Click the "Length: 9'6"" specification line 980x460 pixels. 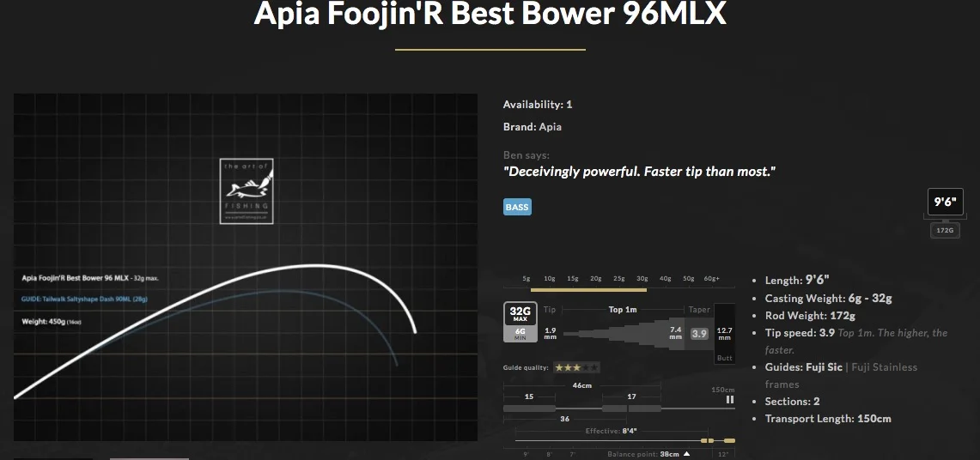tap(797, 281)
